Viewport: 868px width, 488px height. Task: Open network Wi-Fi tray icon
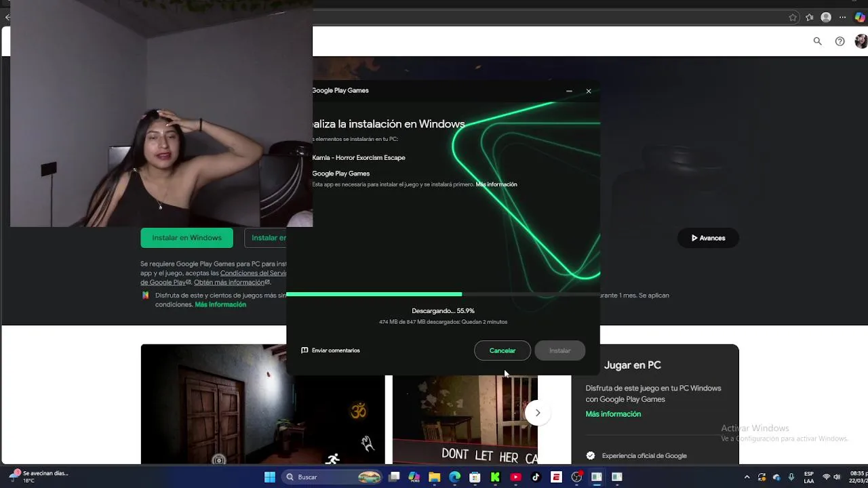point(826,477)
